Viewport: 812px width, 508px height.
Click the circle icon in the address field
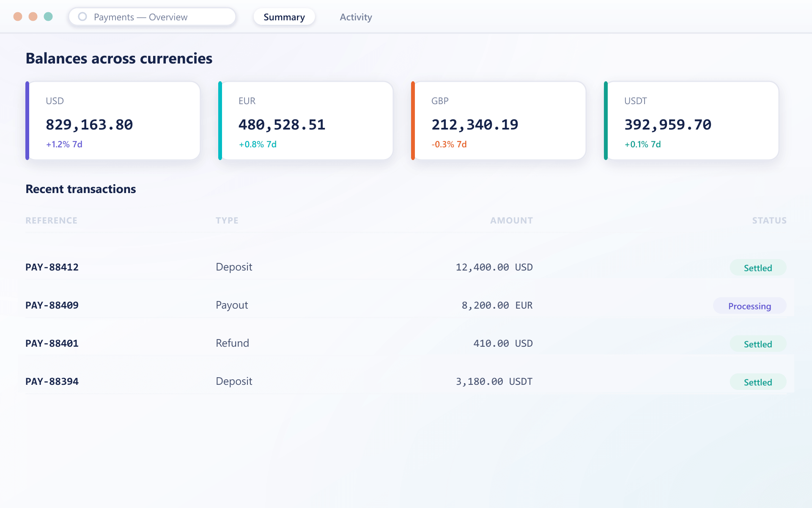pos(82,17)
